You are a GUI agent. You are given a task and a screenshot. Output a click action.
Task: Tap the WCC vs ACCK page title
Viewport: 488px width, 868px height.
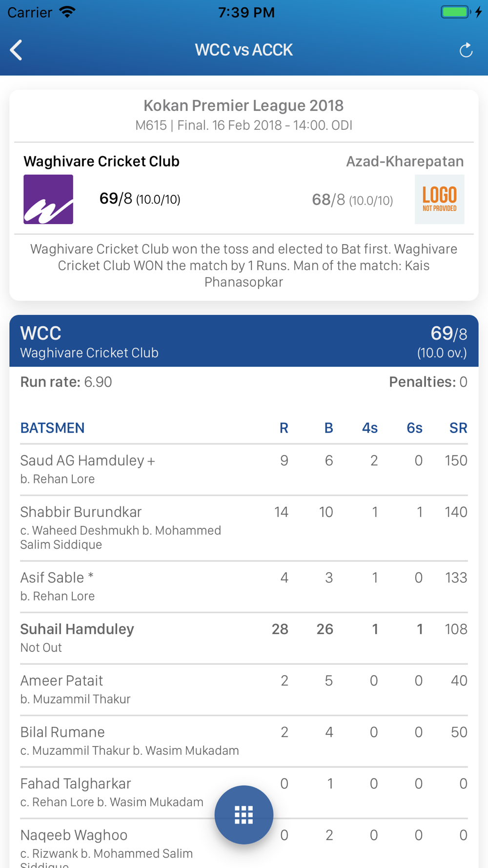(x=244, y=50)
